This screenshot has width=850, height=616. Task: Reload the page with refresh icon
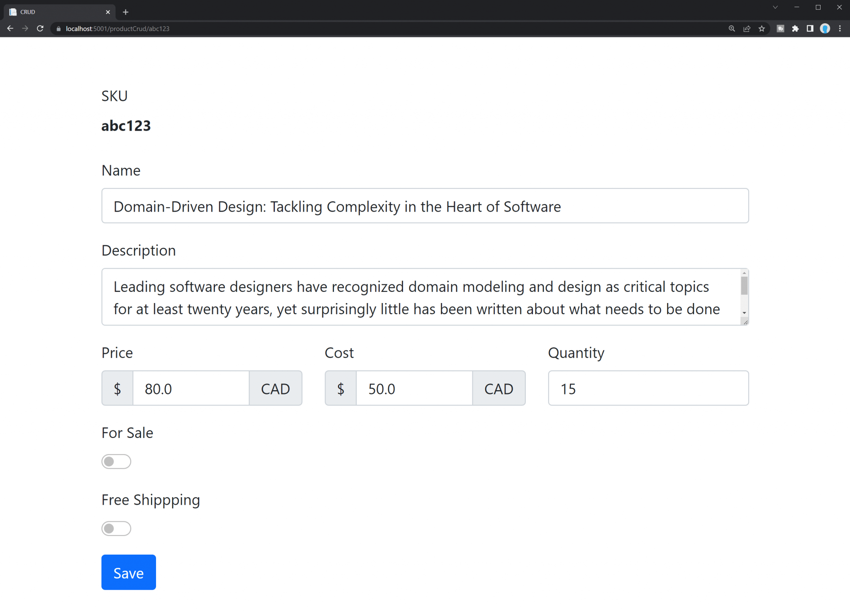[40, 29]
